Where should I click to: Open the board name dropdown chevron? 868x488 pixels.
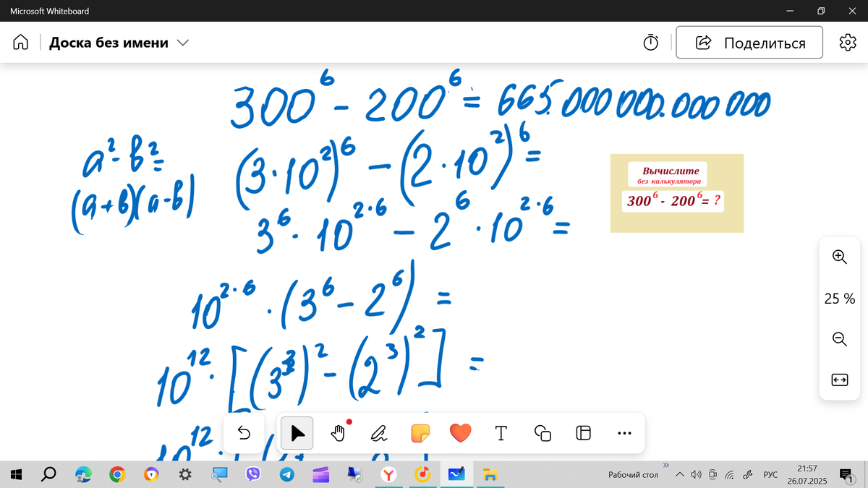(183, 43)
